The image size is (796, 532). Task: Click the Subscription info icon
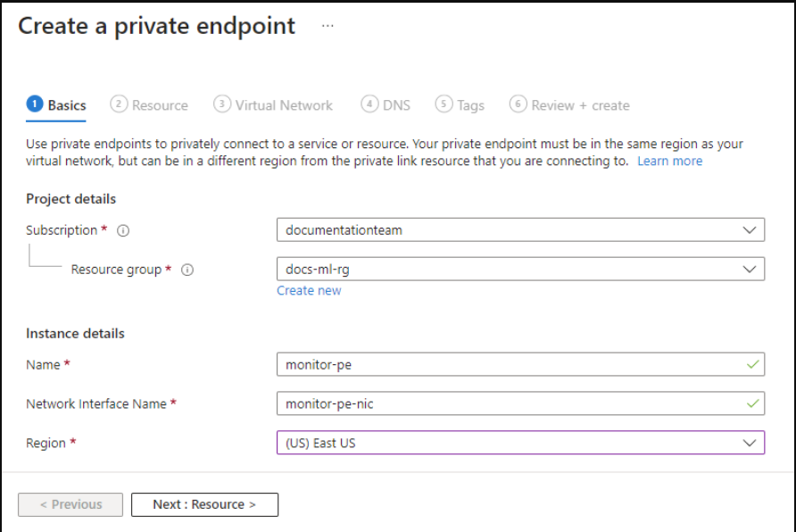pos(123,230)
